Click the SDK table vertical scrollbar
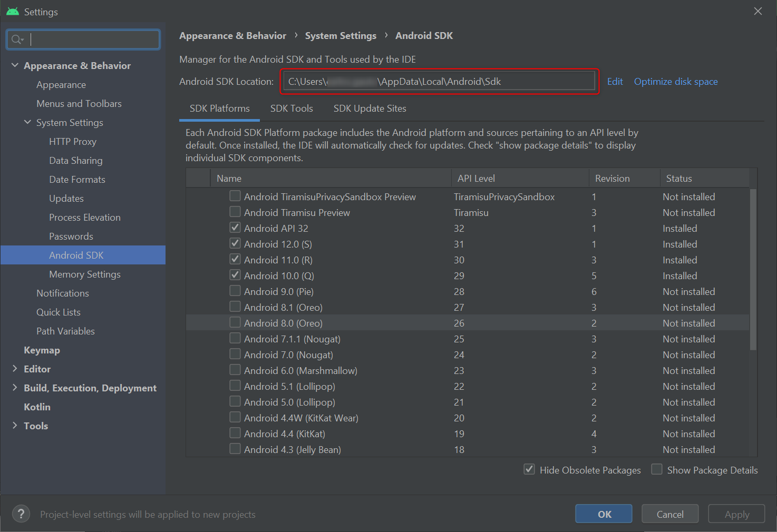The width and height of the screenshot is (777, 532). [753, 269]
